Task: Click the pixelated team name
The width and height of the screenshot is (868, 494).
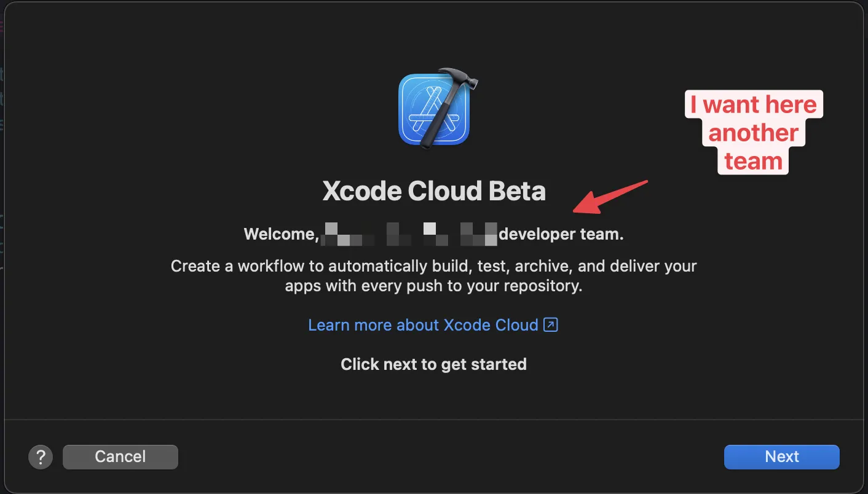Action: 409,234
